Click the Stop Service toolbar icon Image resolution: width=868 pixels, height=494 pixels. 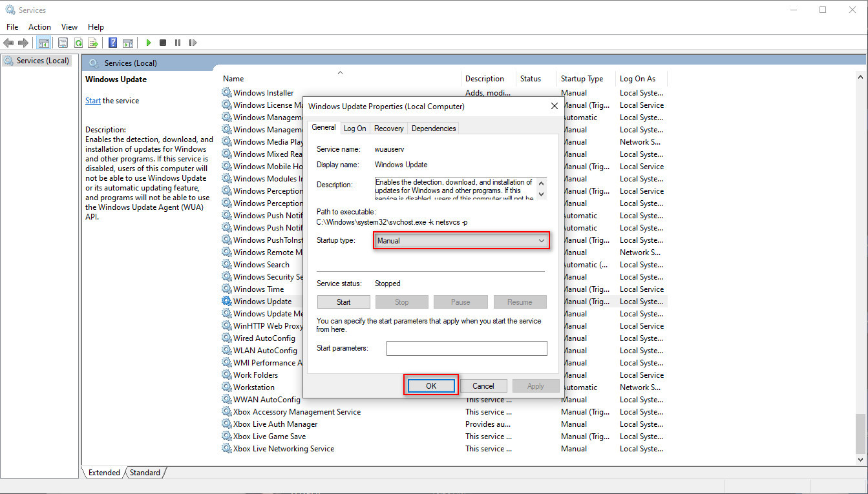163,43
